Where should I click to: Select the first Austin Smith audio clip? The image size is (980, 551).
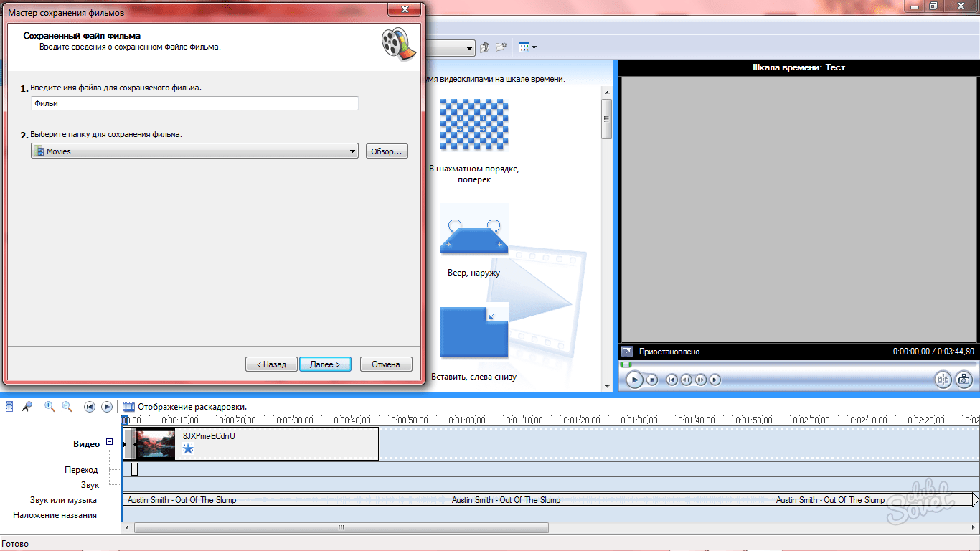[285, 500]
